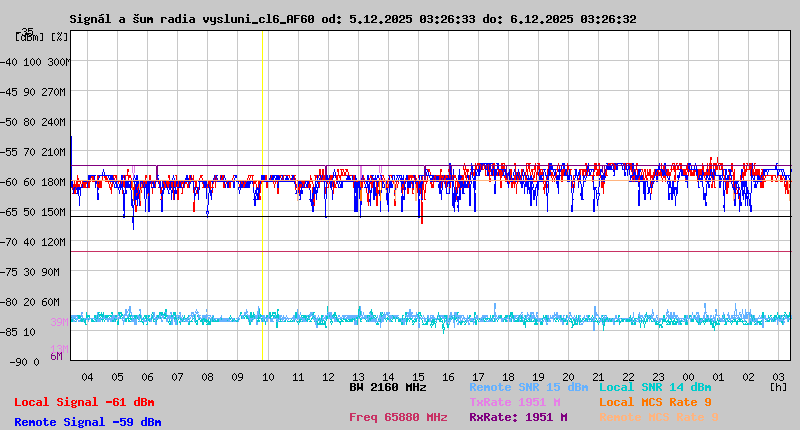Click the Remote Signal -59 dBm legend label
The width and height of the screenshot is (800, 430).
[x=88, y=422]
